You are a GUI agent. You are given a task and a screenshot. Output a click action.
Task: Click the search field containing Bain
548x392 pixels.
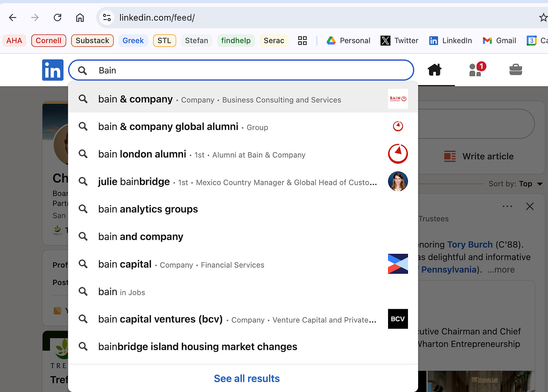pyautogui.click(x=241, y=70)
